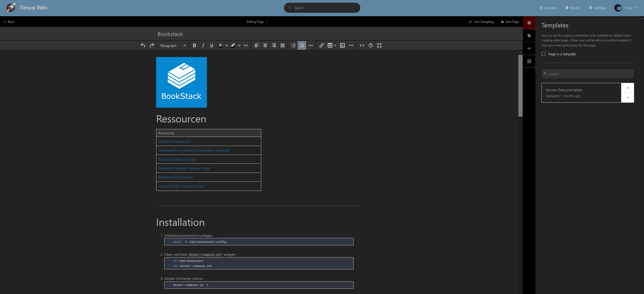Click the undo arrow icon

tap(143, 46)
